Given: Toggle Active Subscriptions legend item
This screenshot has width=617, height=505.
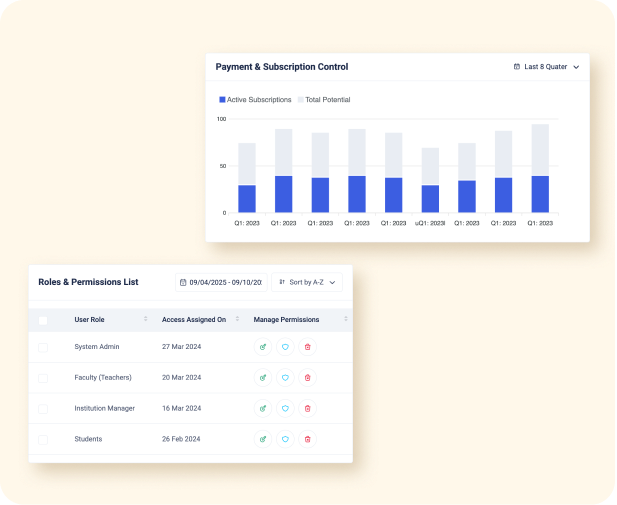Looking at the screenshot, I should click(260, 100).
